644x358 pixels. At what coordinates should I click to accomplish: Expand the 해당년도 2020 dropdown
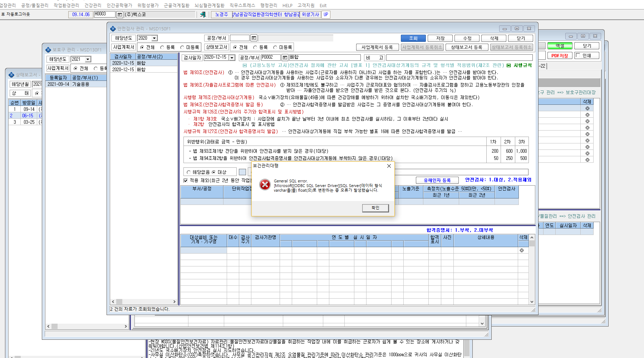click(154, 38)
